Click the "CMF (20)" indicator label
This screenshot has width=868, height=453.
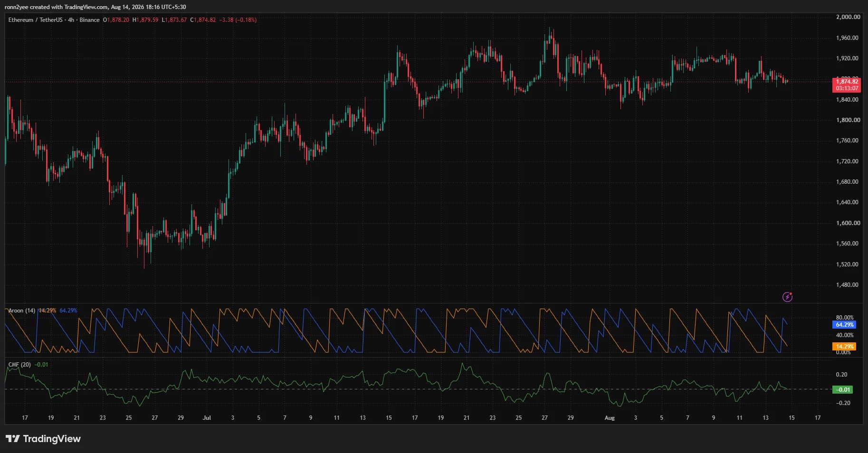click(x=19, y=365)
